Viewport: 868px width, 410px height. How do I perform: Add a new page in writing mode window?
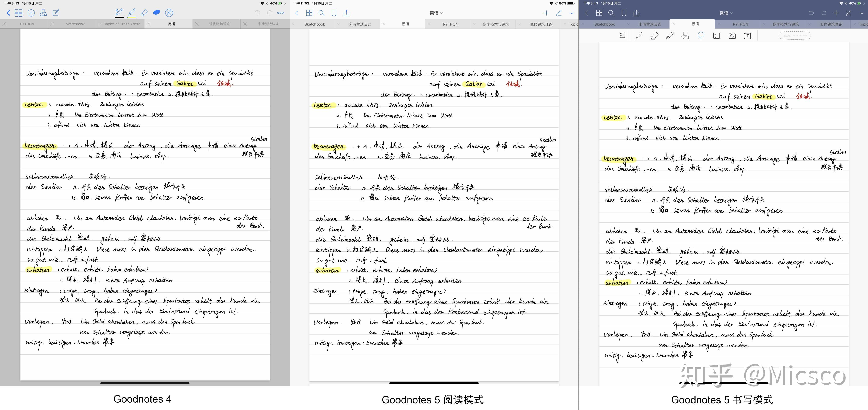point(836,13)
